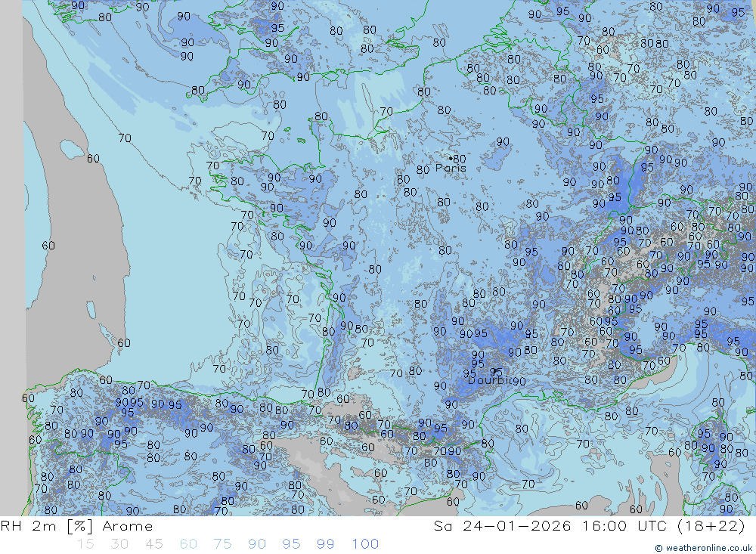Screen dimensions: 756x554
Task: Click legend value 99 in color scale
Action: 325,544
